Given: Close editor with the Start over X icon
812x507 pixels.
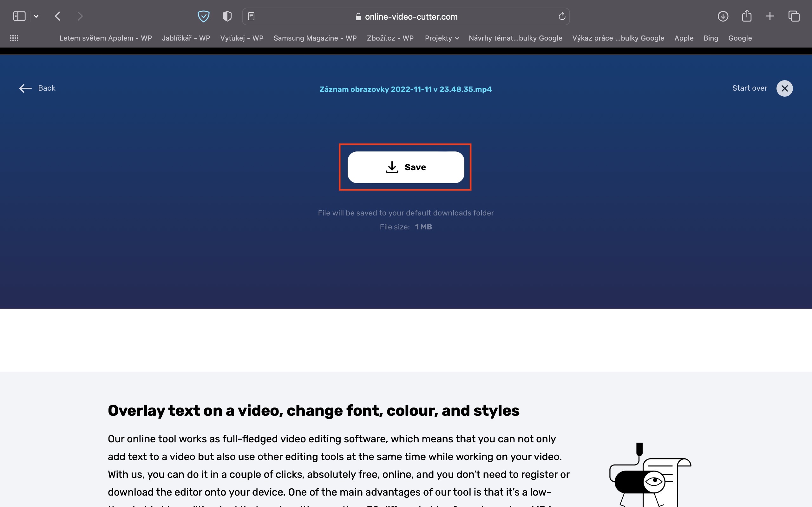Looking at the screenshot, I should coord(784,88).
